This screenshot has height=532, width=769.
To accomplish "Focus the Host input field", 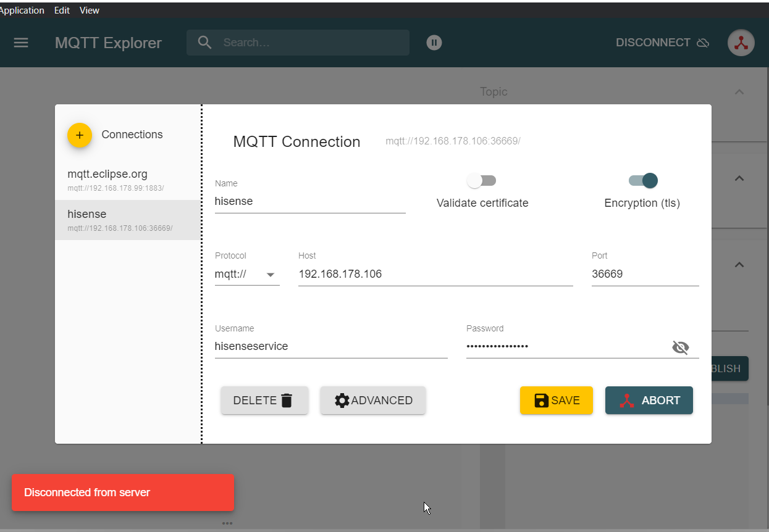I will point(435,275).
